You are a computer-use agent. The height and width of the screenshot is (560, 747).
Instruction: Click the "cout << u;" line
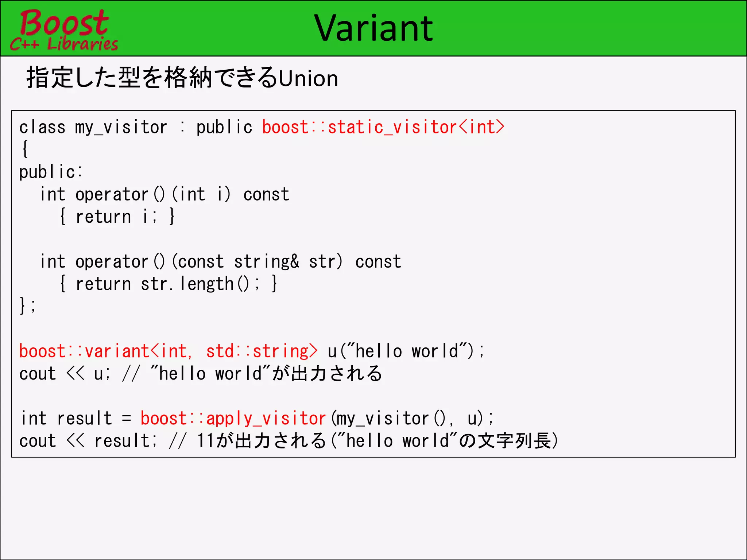[x=201, y=373]
